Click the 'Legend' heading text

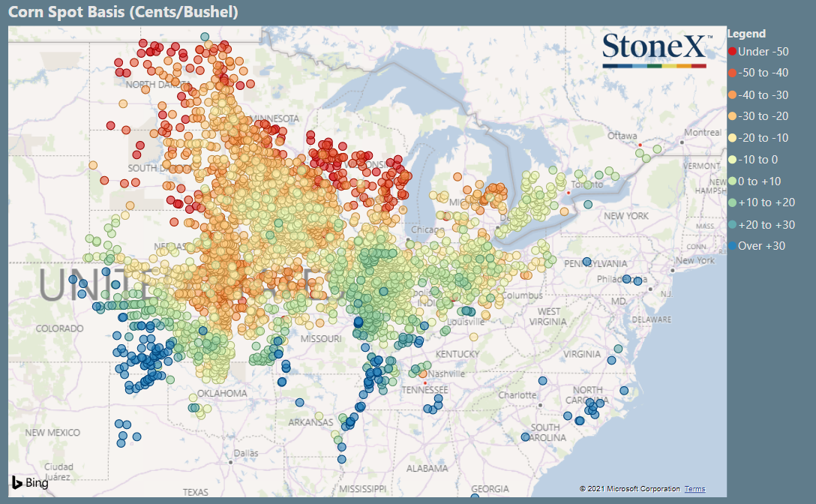tap(746, 34)
